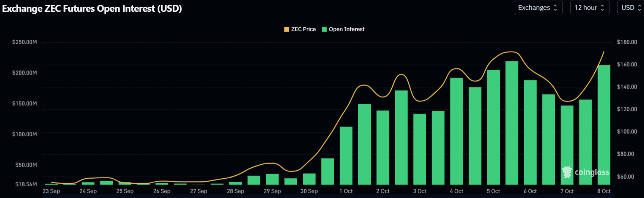Click the green Open Interest legend square

(x=324, y=30)
